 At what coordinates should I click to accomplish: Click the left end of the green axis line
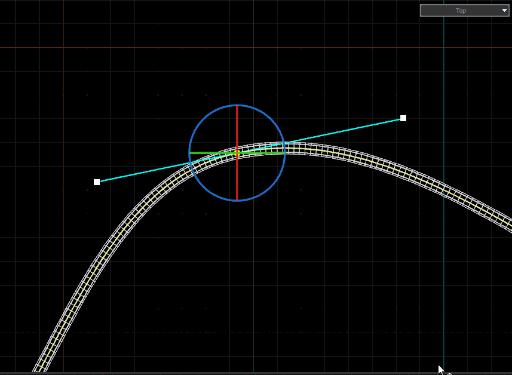tap(190, 153)
